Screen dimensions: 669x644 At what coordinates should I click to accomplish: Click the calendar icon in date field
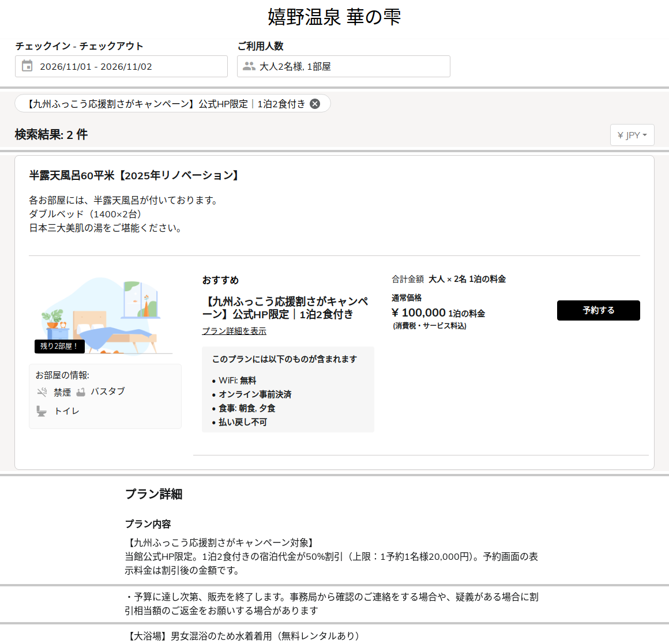click(x=27, y=66)
